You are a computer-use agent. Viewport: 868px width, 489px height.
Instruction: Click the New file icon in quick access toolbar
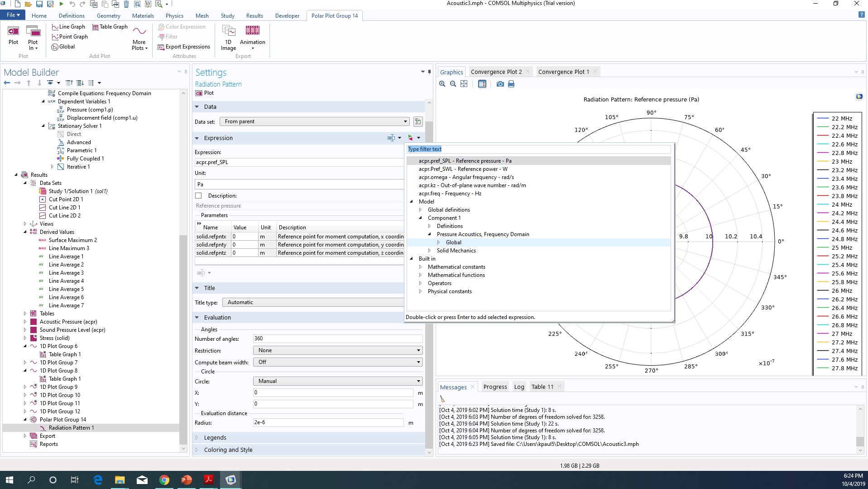click(x=17, y=4)
